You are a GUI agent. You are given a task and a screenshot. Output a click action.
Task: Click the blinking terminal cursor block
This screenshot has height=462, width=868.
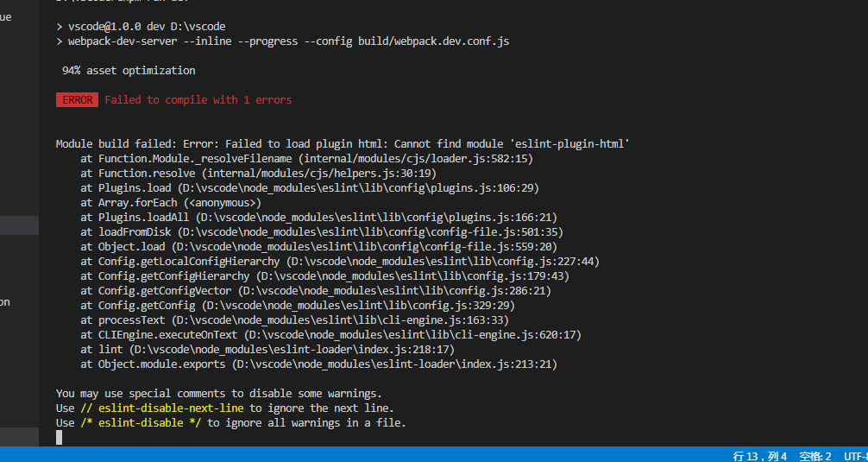[60, 438]
